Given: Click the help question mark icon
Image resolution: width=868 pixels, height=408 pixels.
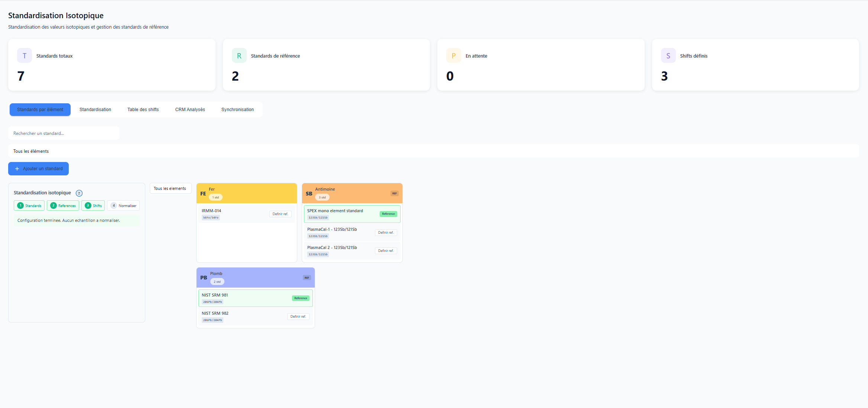Looking at the screenshot, I should coord(79,193).
